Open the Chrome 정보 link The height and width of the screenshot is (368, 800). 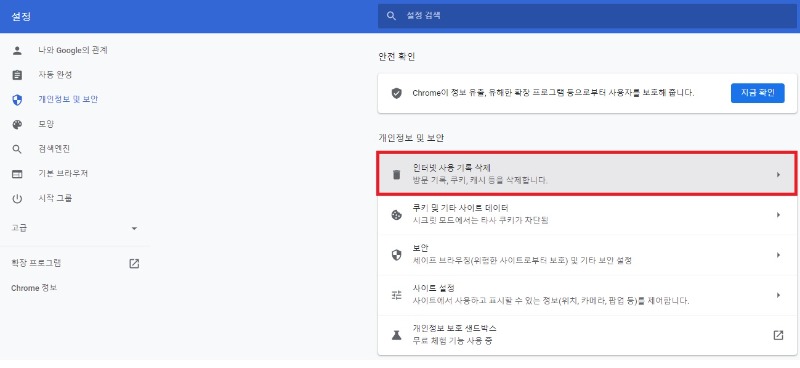[x=34, y=288]
